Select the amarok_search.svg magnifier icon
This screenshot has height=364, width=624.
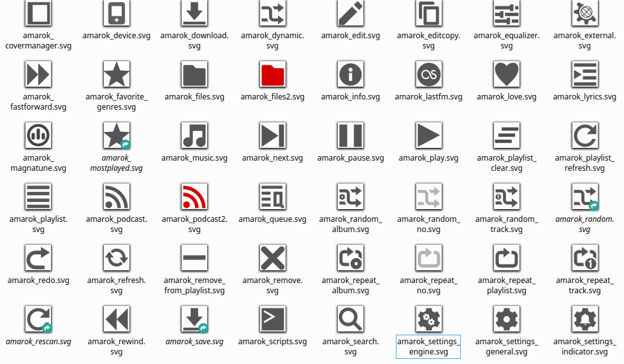[350, 319]
